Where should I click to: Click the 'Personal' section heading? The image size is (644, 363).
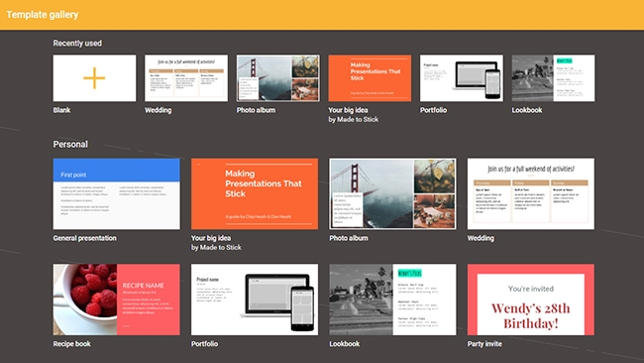[70, 144]
